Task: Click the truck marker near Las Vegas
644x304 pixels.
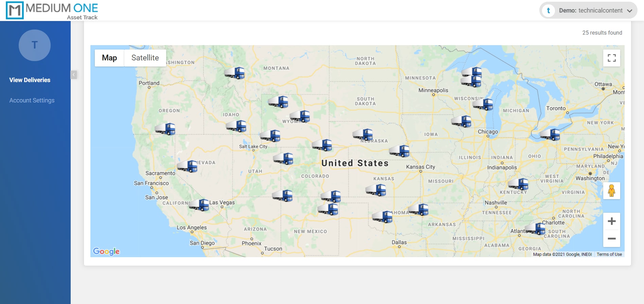Action: point(199,205)
